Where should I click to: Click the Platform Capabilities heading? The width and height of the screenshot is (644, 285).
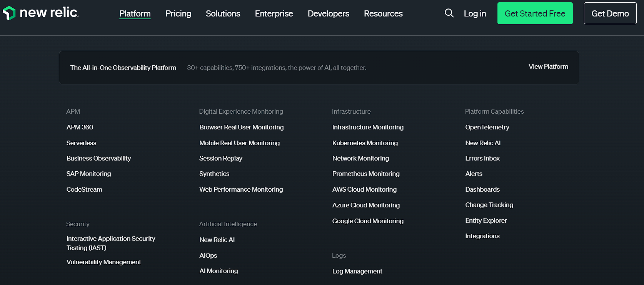click(494, 111)
